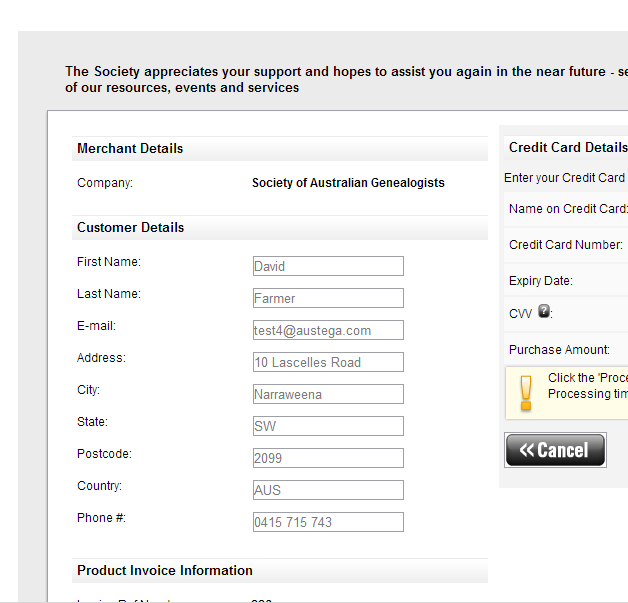The height and width of the screenshot is (603, 628).
Task: Select the Country field showing AUS
Action: point(328,490)
